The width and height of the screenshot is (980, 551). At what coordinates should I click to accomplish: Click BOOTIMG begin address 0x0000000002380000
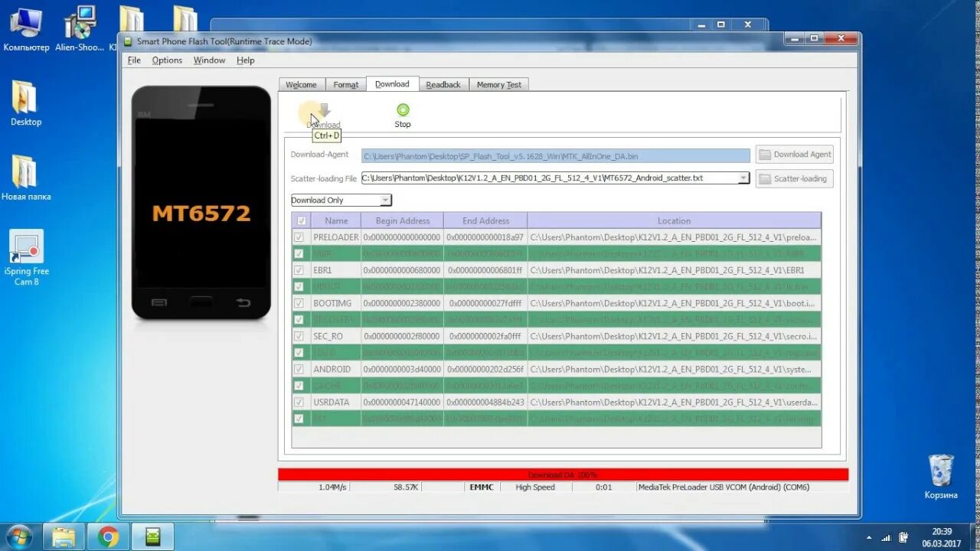pyautogui.click(x=402, y=303)
